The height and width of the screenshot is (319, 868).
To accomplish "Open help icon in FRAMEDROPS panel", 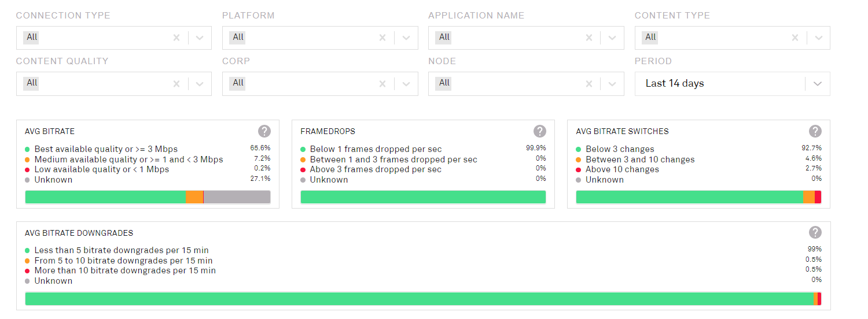I will [x=540, y=131].
